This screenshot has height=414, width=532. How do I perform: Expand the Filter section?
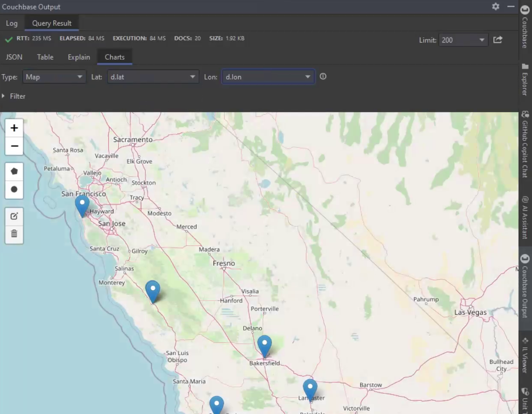14,96
